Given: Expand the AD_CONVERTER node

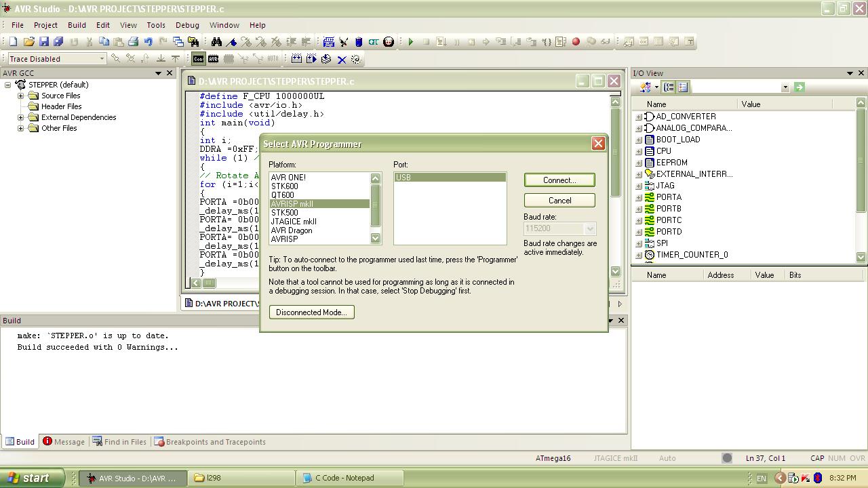Looking at the screenshot, I should tap(639, 117).
